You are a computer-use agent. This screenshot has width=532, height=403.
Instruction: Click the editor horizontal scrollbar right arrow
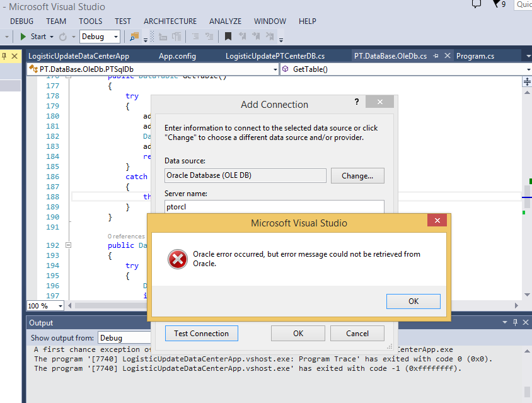click(516, 305)
